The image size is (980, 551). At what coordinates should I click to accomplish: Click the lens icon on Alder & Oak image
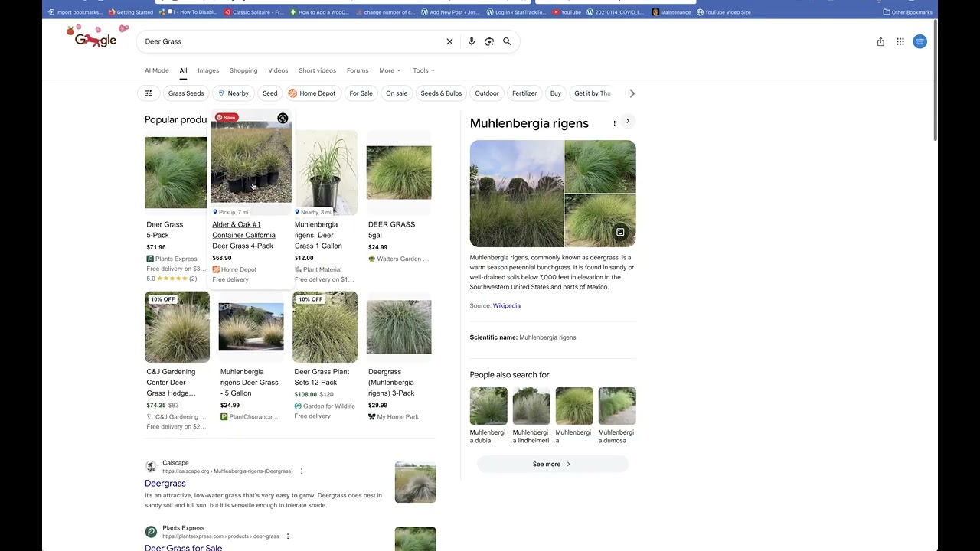pos(283,118)
